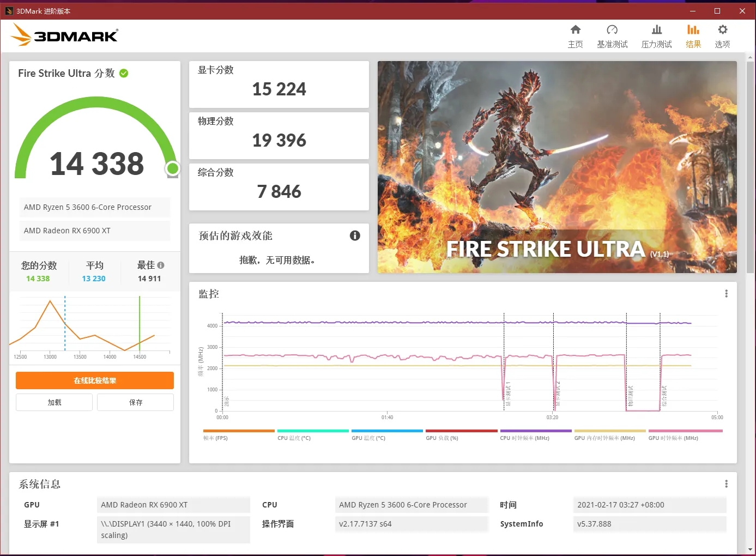
Task: Click 您的分数 value 14 338
Action: tap(38, 279)
